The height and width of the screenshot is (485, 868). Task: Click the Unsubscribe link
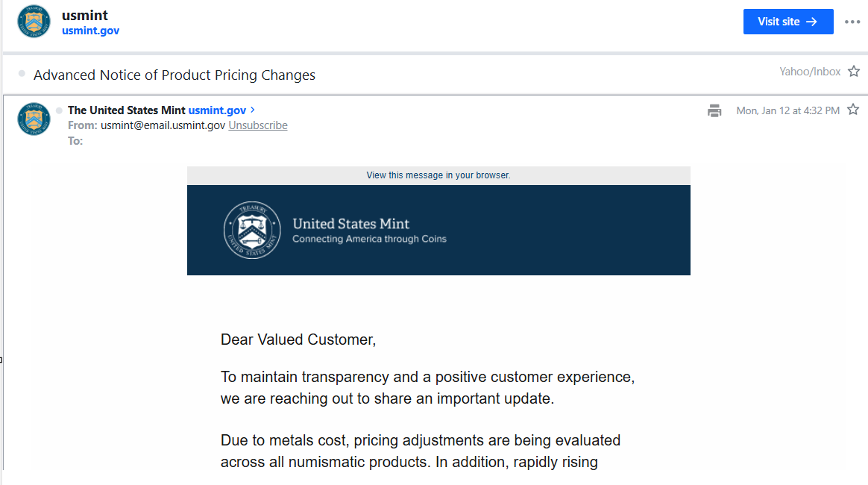(x=258, y=125)
